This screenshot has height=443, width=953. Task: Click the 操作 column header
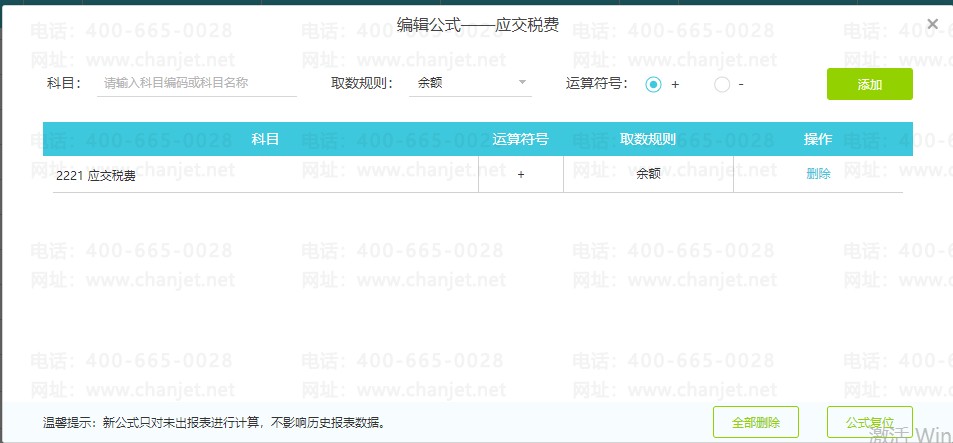pos(818,139)
